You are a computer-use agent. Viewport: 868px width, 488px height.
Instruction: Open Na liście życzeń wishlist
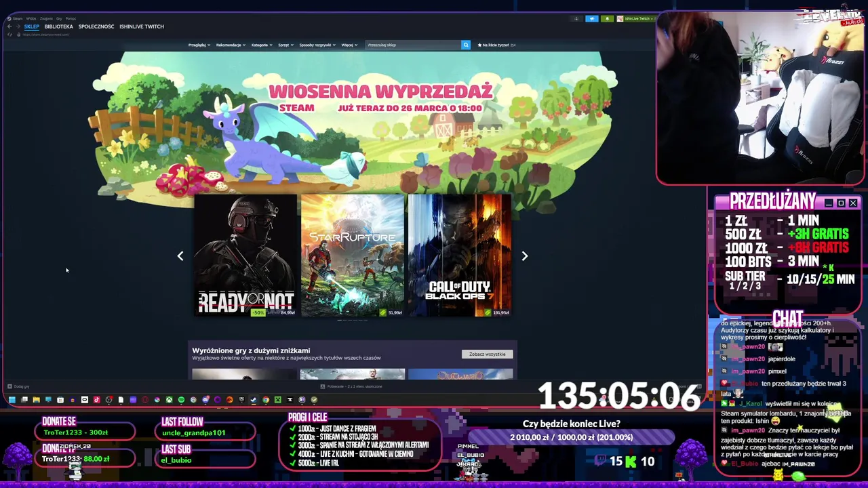point(497,45)
